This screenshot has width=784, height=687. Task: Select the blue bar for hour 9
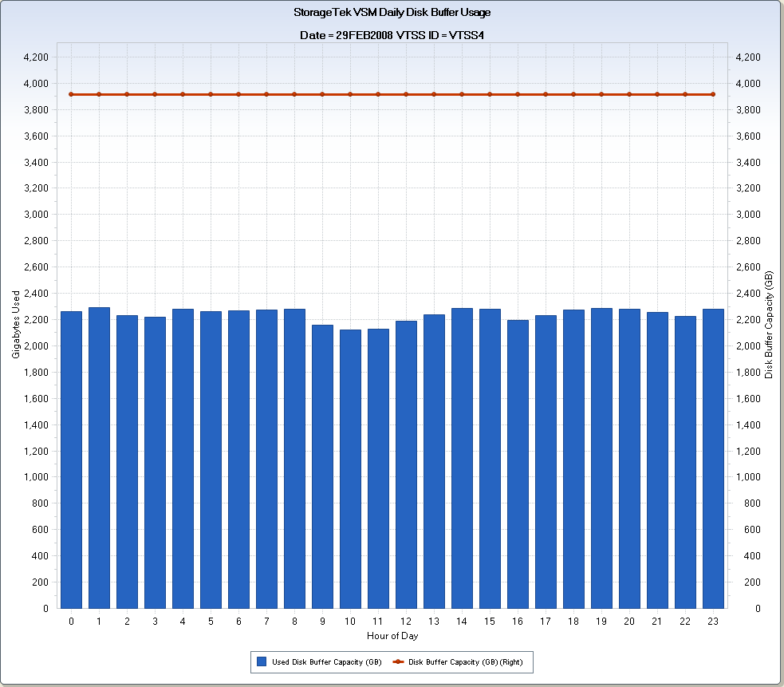[322, 467]
